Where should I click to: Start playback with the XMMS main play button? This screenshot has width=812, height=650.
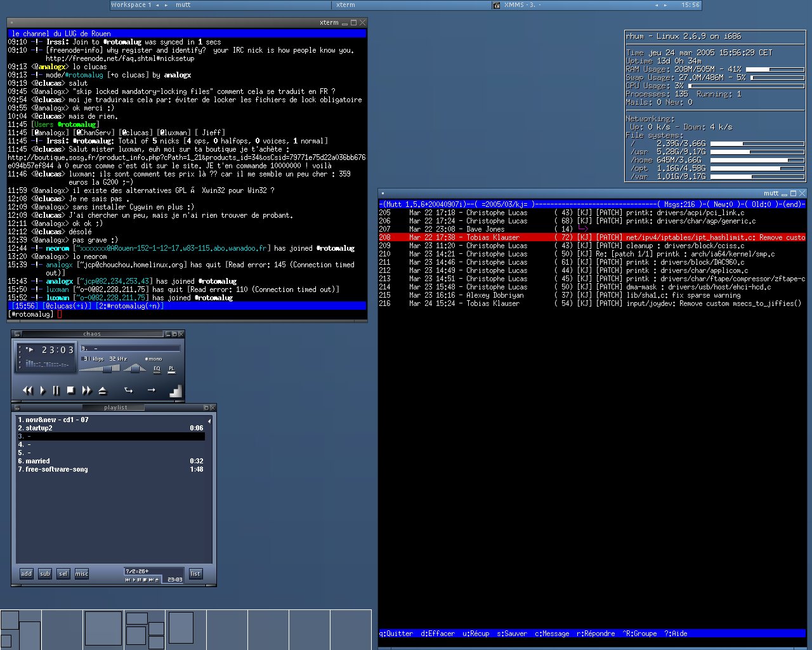pyautogui.click(x=43, y=390)
